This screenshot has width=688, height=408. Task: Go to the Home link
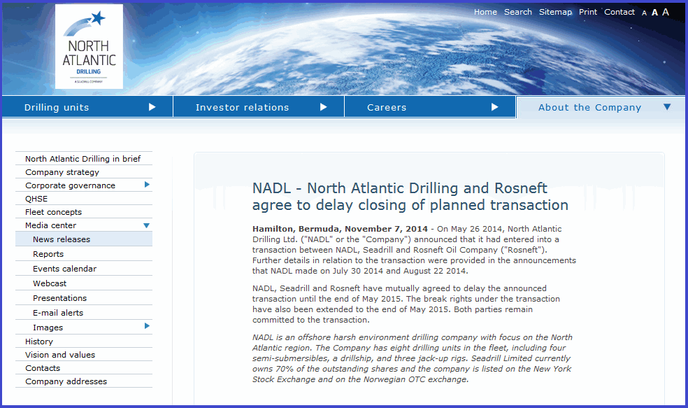tap(485, 12)
